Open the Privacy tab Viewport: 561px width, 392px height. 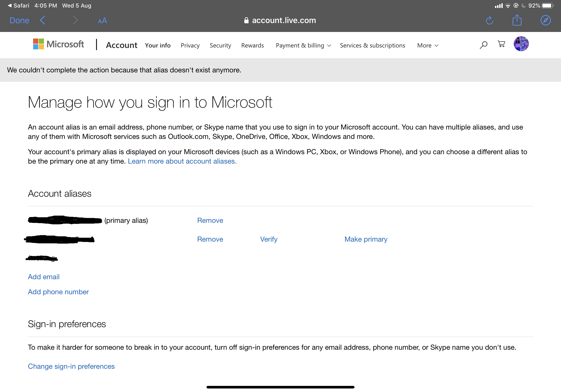(190, 45)
